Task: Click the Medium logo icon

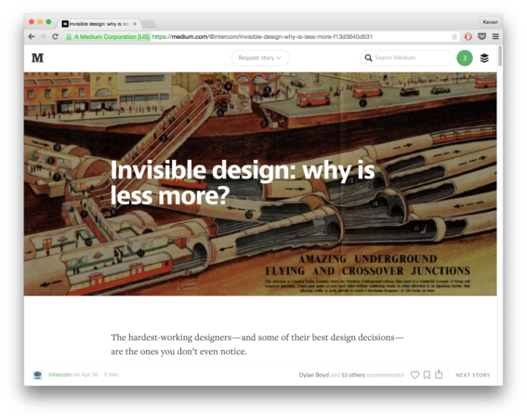Action: [37, 58]
